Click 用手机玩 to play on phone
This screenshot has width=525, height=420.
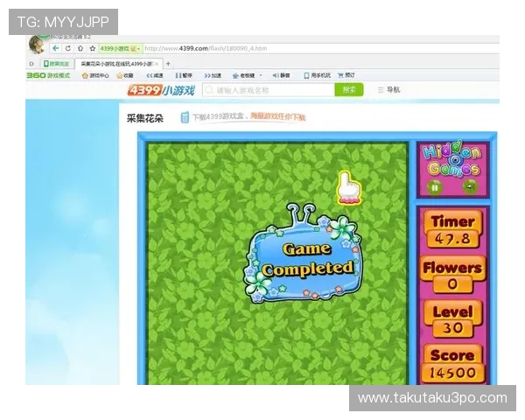tap(317, 76)
